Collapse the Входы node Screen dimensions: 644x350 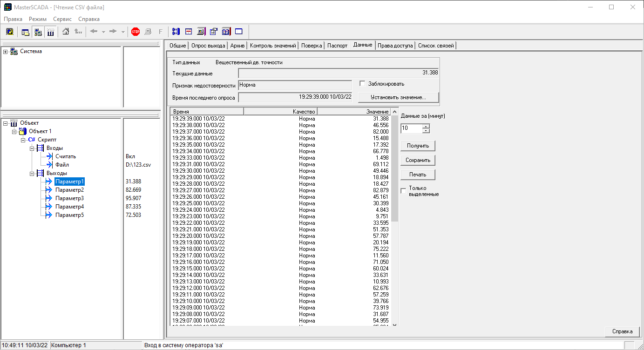click(32, 148)
